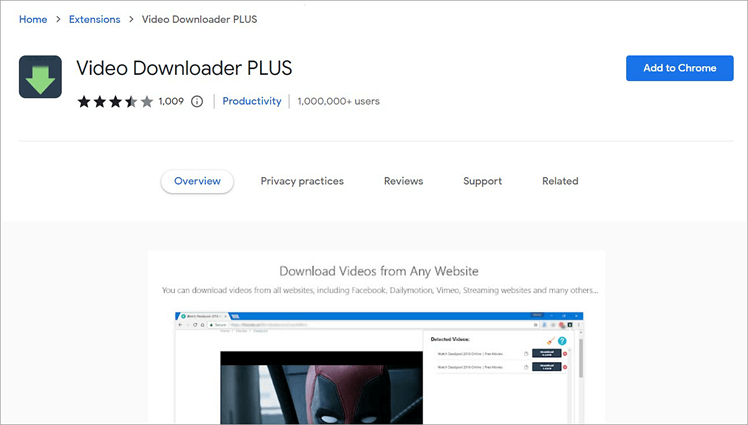Click the Video Downloader PLUS title heading
The width and height of the screenshot is (748, 425).
[184, 68]
